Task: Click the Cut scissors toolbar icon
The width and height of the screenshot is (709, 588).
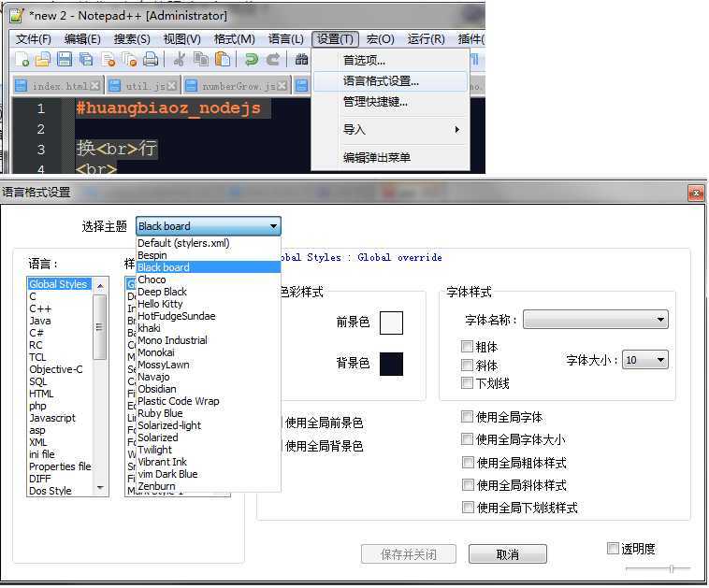Action: [180, 59]
